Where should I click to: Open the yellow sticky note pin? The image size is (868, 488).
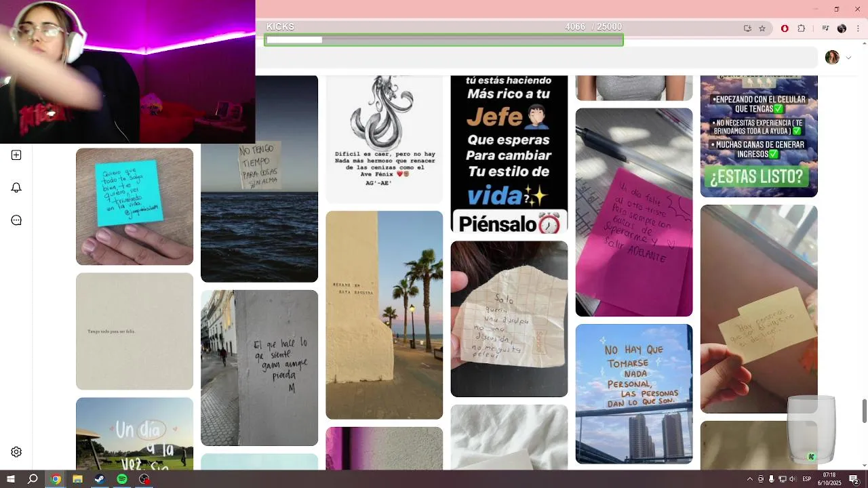tap(759, 309)
